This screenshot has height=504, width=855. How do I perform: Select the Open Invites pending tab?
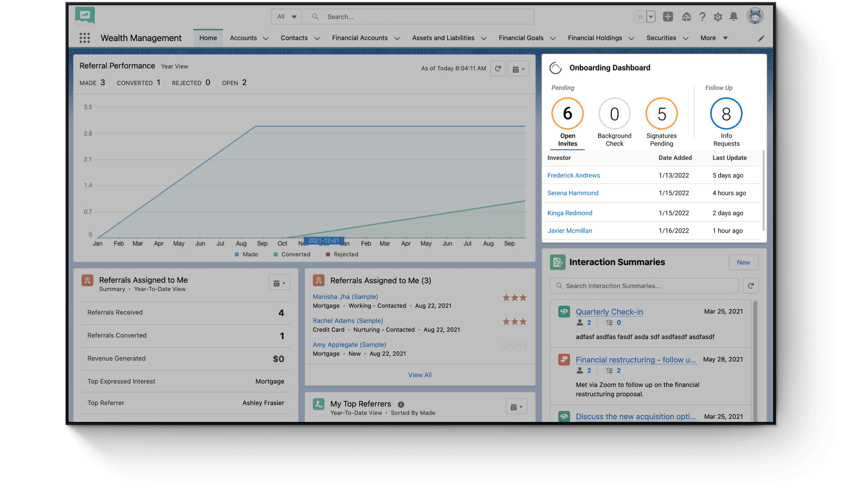point(567,123)
